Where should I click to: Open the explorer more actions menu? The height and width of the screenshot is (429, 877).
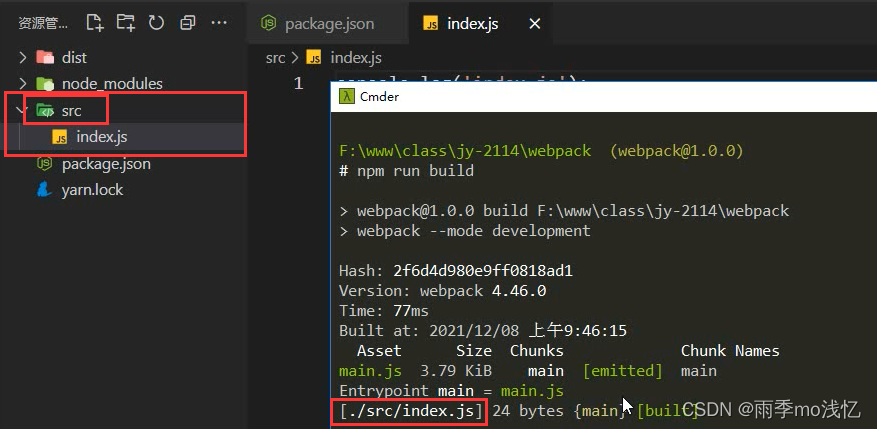[x=219, y=23]
